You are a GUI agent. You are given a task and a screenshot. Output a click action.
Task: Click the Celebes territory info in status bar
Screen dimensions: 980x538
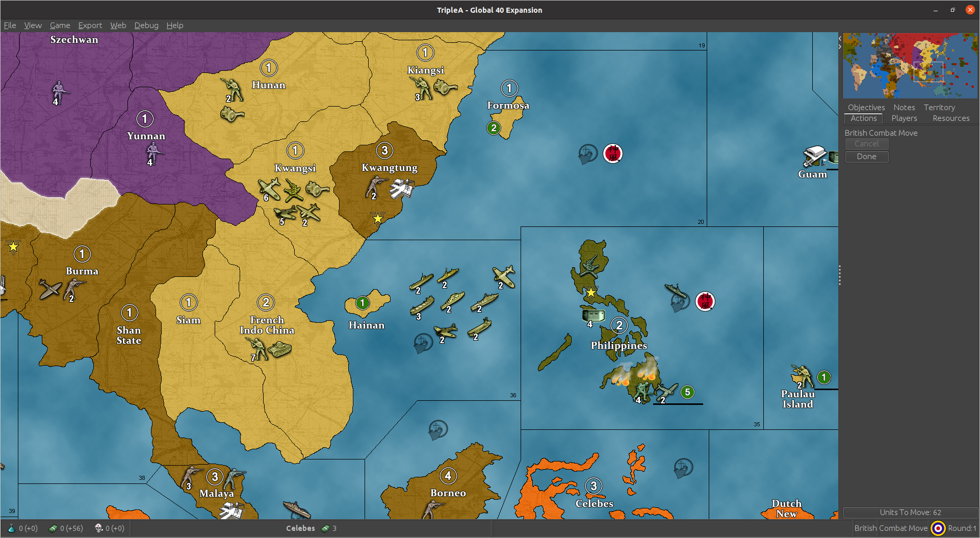coord(311,528)
